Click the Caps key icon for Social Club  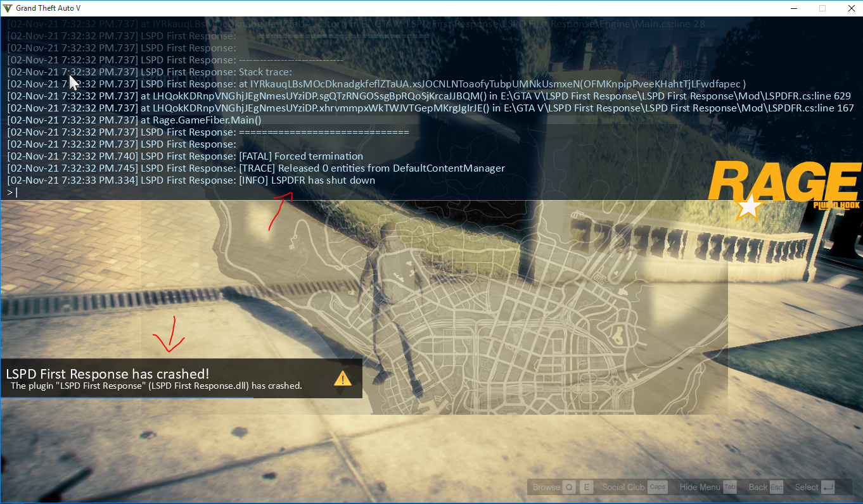(x=658, y=487)
